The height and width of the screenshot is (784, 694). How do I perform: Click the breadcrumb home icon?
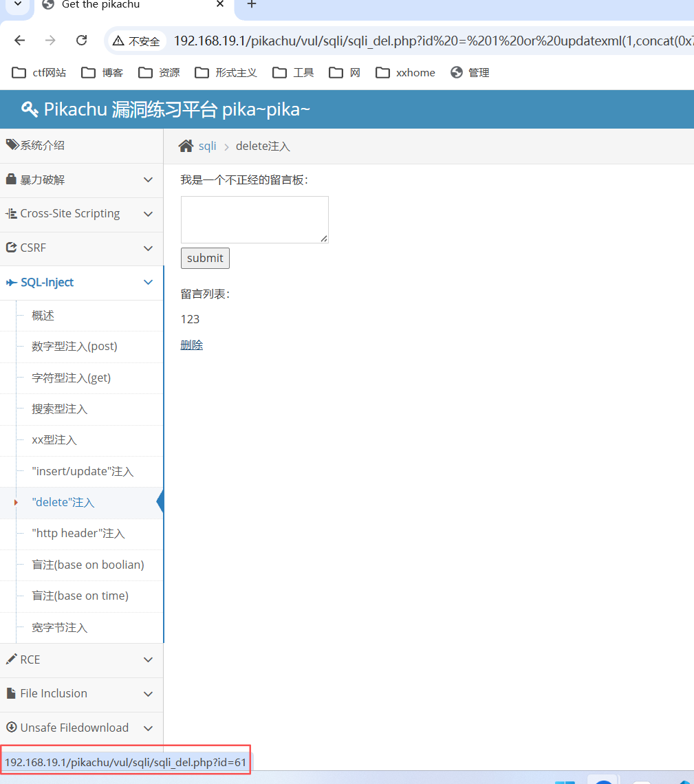tap(186, 146)
